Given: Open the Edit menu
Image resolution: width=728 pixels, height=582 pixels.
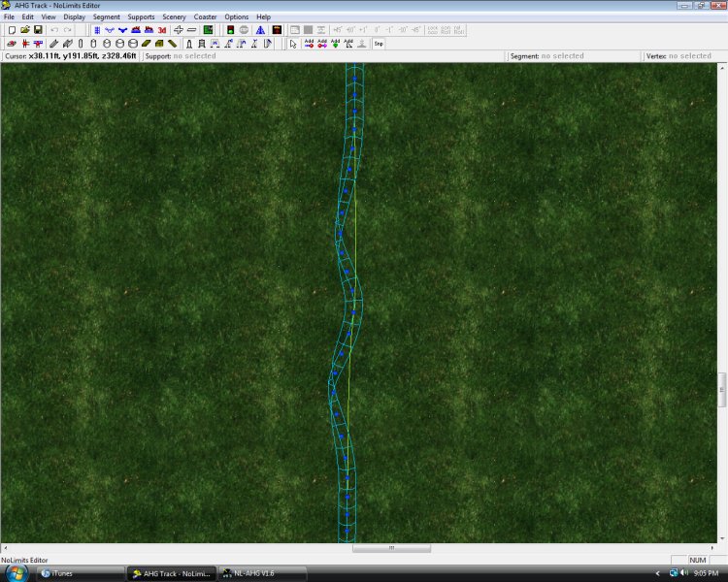Looking at the screenshot, I should (x=27, y=16).
